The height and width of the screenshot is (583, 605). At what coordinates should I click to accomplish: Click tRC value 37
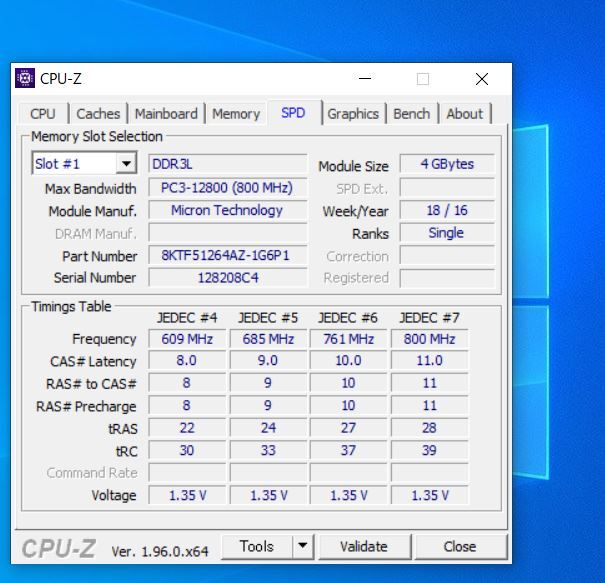coord(348,450)
